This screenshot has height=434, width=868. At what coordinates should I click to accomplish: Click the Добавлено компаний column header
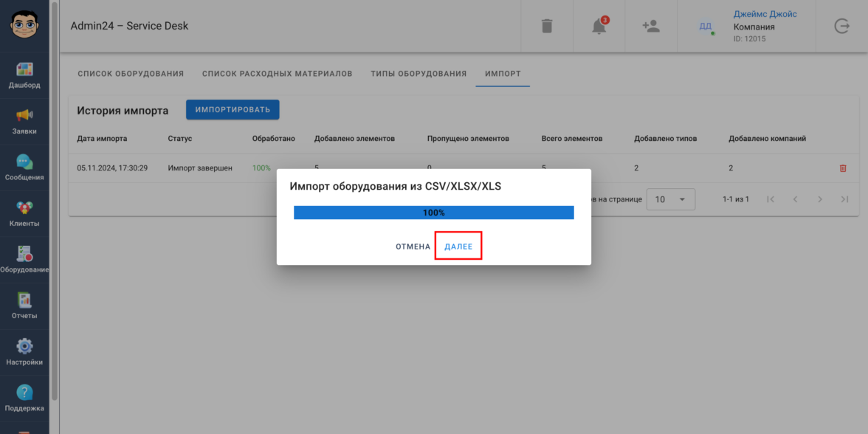coord(768,139)
